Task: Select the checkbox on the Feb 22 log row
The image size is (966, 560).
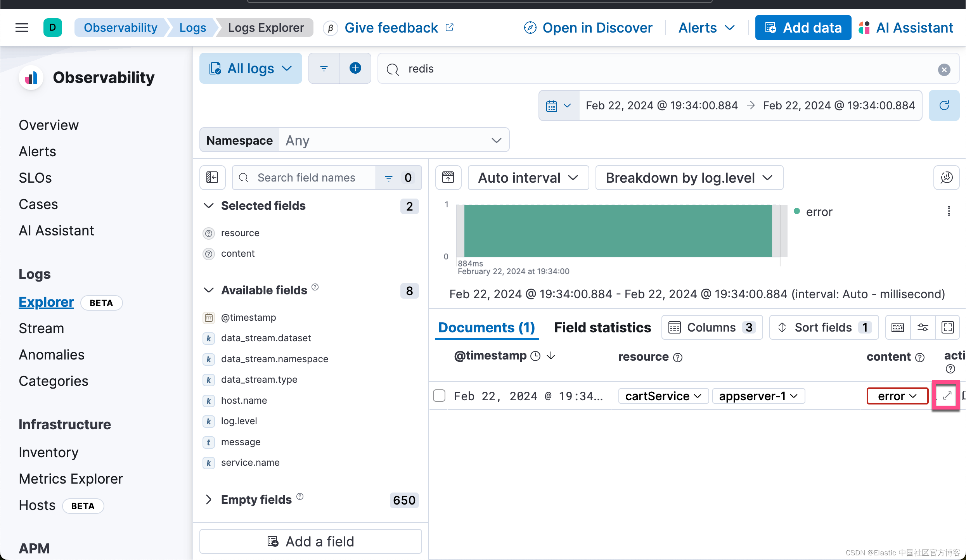Action: point(439,396)
